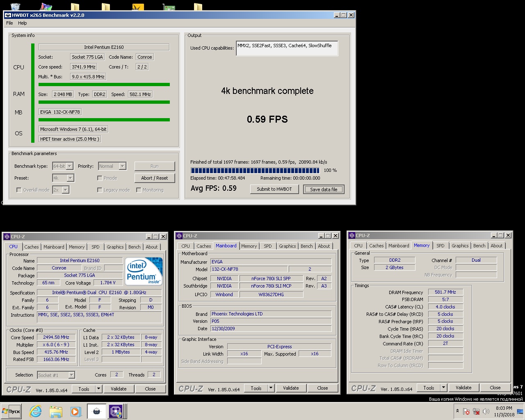Click title icon of CPU-Z Processor window
This screenshot has height=420, width=525.
pos(7,237)
